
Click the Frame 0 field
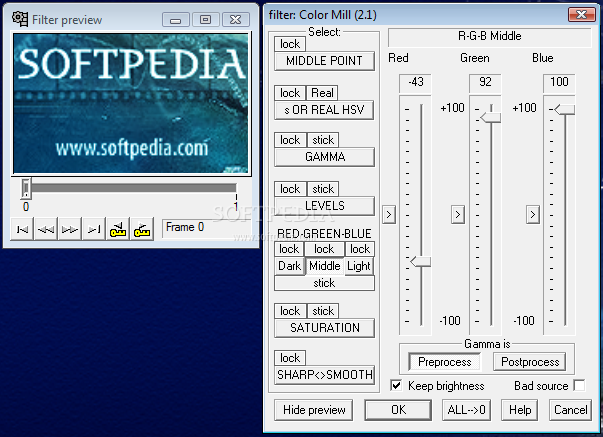coord(207,228)
